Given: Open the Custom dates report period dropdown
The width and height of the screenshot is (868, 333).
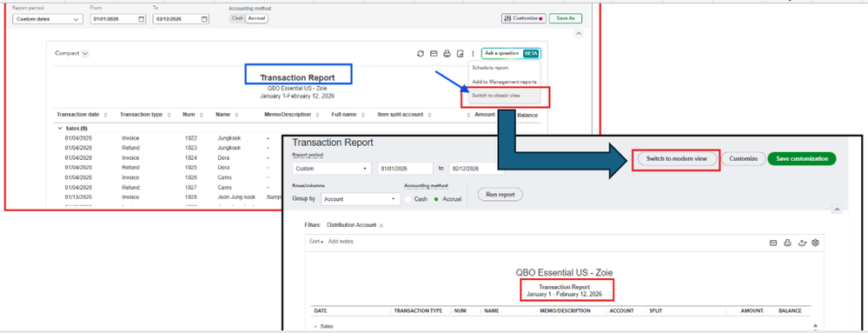Looking at the screenshot, I should click(48, 19).
